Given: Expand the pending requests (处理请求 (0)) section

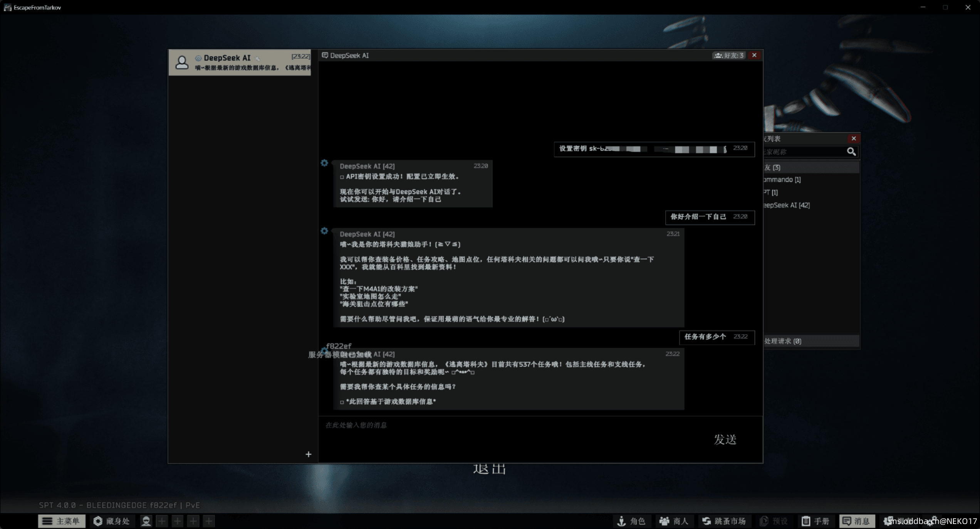Looking at the screenshot, I should [811, 341].
